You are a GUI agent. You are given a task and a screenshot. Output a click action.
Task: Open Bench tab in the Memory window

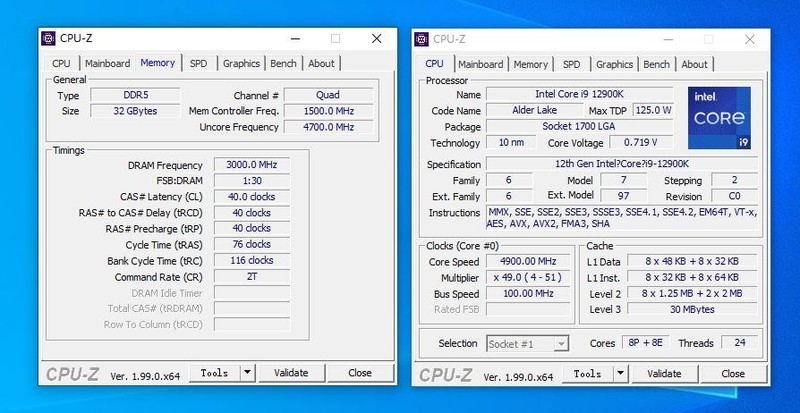pos(283,63)
